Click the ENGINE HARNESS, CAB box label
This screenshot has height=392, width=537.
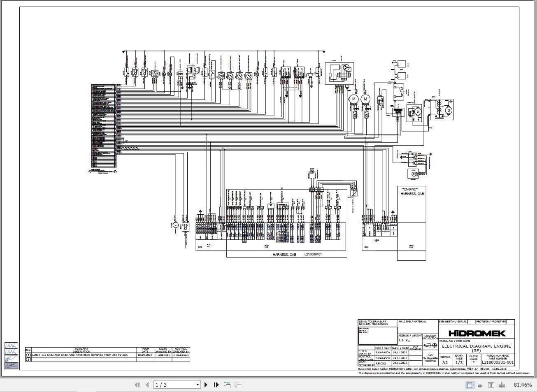tap(411, 191)
